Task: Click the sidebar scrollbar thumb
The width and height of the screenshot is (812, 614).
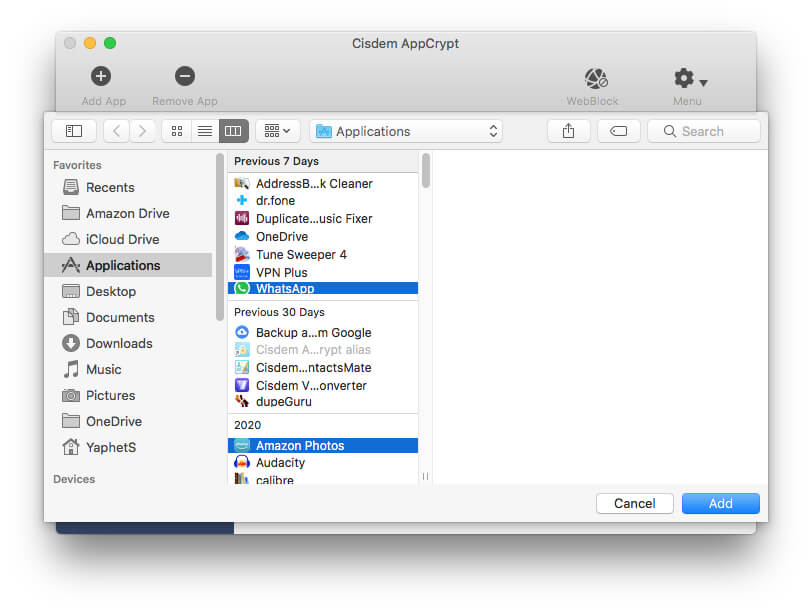Action: click(x=220, y=237)
